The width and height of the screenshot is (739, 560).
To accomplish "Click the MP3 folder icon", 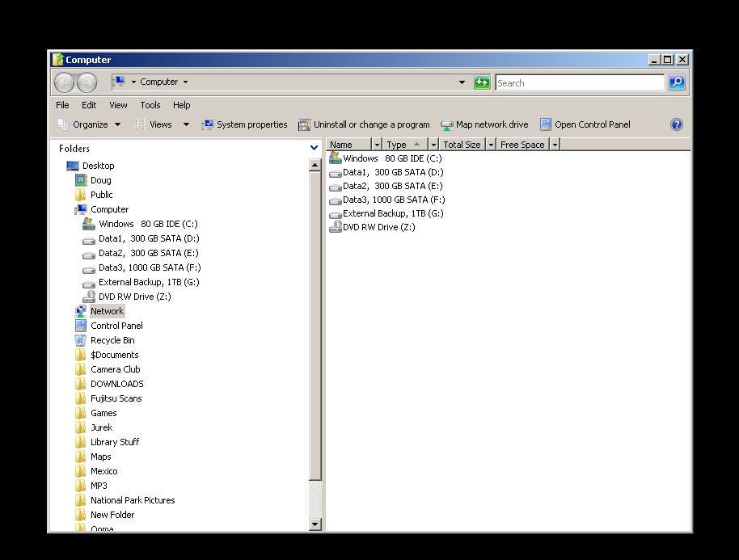I will 81,486.
